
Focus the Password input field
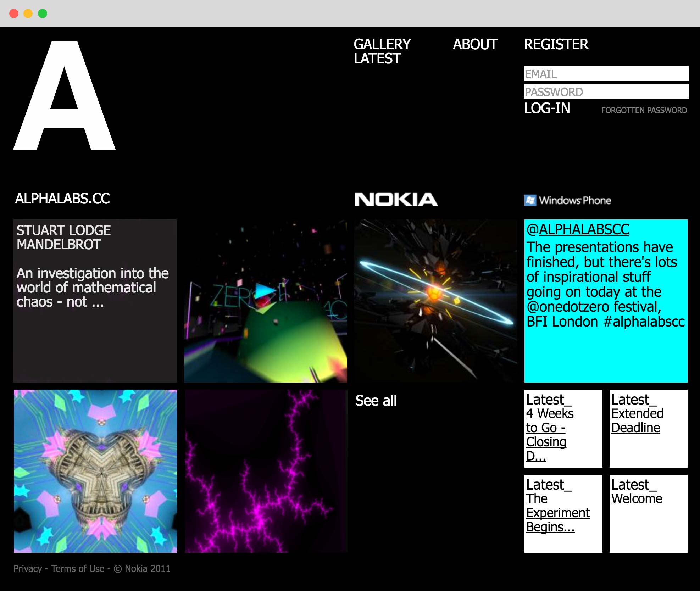pos(606,91)
